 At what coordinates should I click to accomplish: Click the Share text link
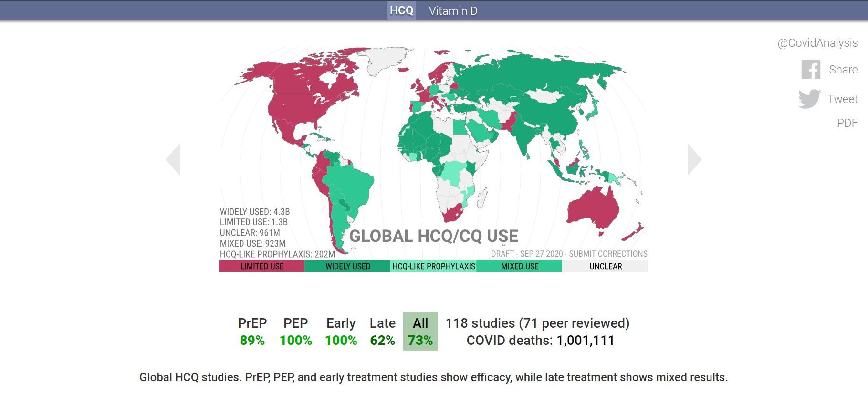click(x=843, y=70)
